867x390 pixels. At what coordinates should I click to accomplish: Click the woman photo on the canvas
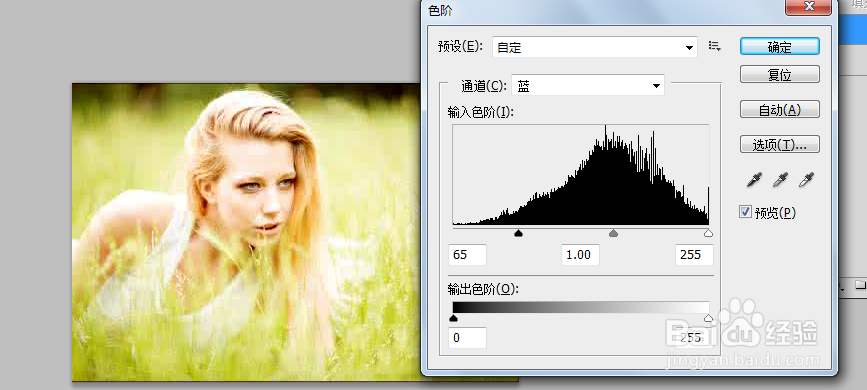[247, 232]
